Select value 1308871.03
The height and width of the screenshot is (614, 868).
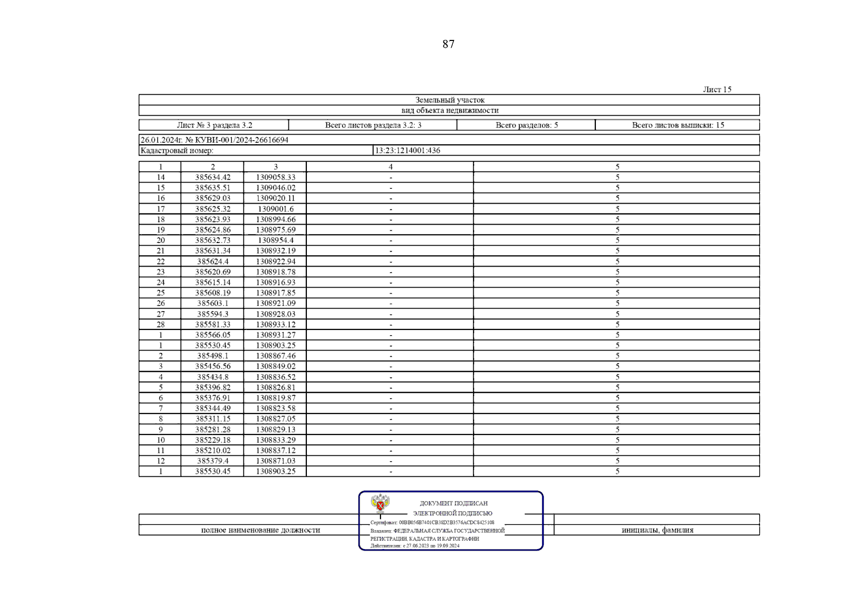276,461
